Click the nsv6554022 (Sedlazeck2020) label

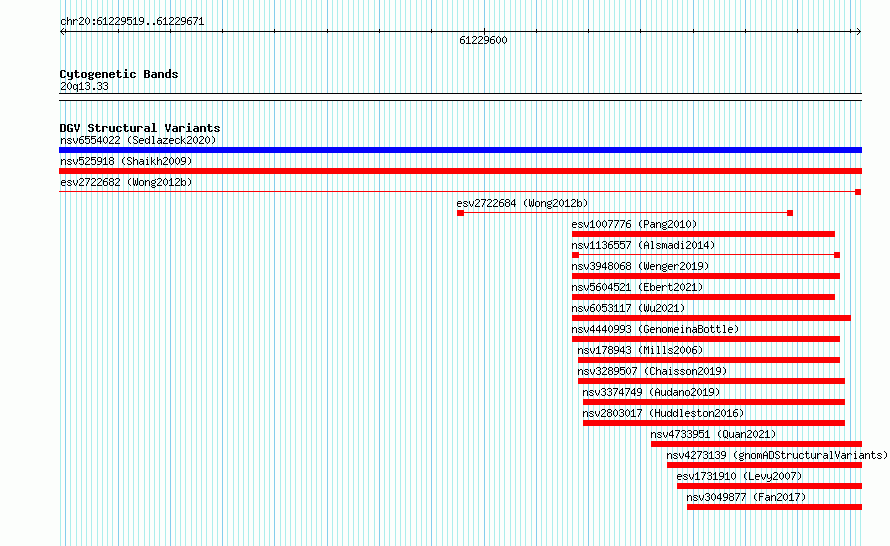pyautogui.click(x=138, y=140)
